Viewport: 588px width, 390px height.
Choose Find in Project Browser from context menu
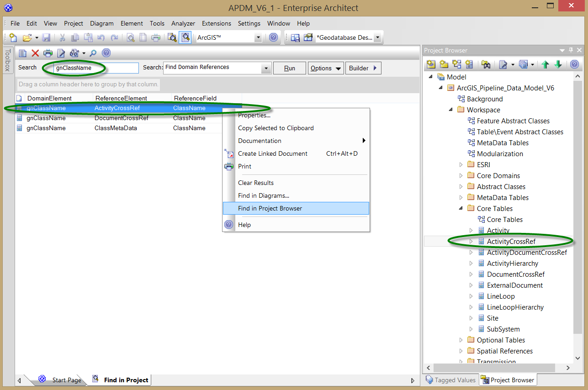coord(270,209)
